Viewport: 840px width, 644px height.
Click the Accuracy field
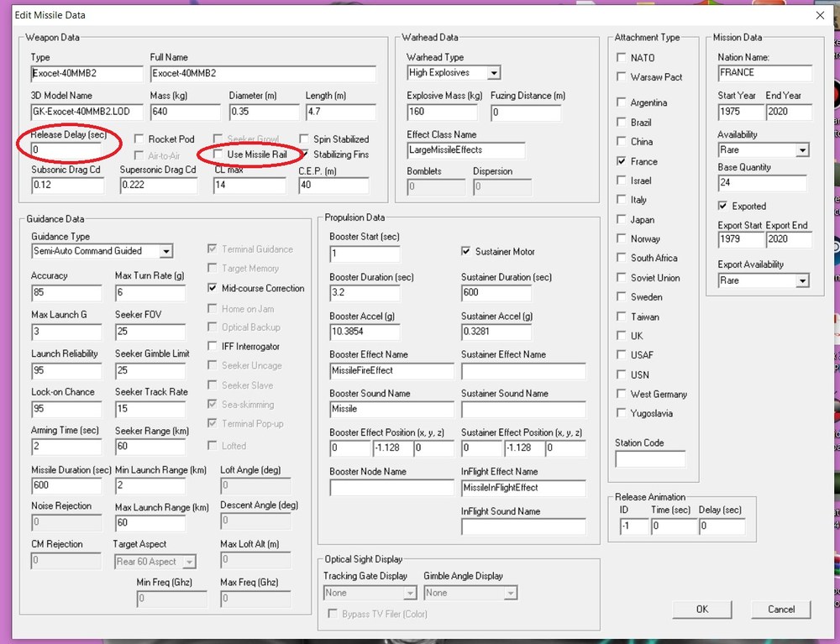coord(66,293)
